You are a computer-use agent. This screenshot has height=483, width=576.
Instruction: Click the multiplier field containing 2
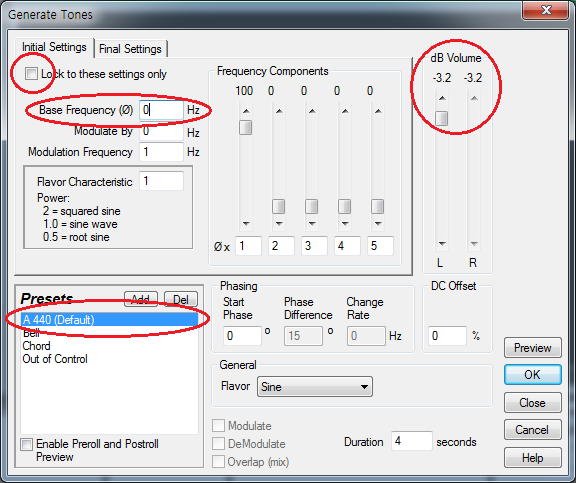281,246
